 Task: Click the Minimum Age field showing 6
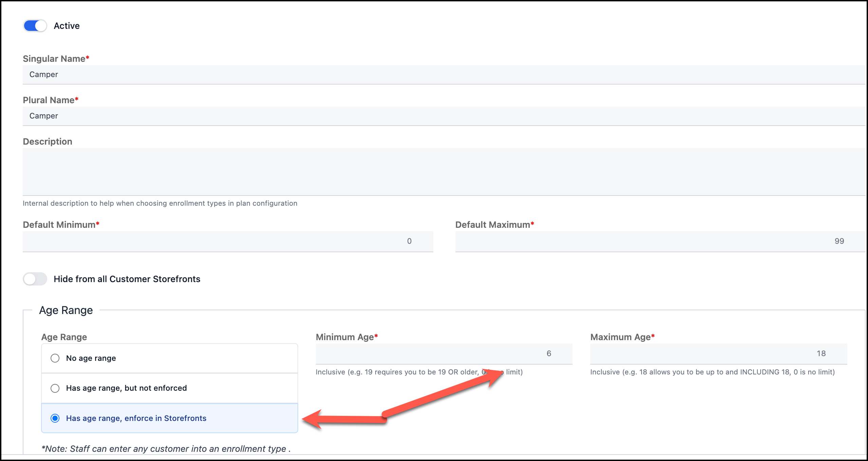(x=444, y=354)
